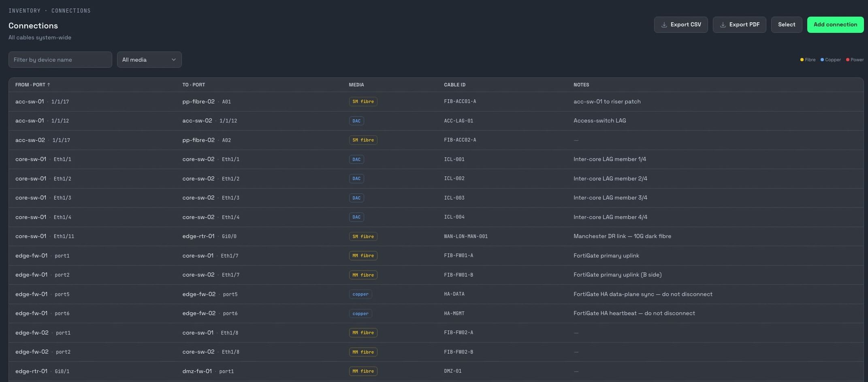Image resolution: width=868 pixels, height=382 pixels.
Task: Sort by the TO · PORT column header
Action: coord(194,85)
